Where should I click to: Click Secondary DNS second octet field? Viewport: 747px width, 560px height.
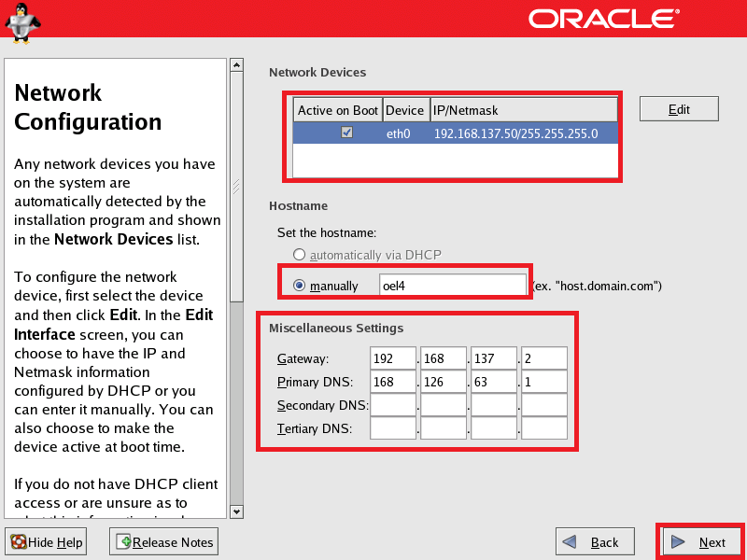(x=444, y=405)
